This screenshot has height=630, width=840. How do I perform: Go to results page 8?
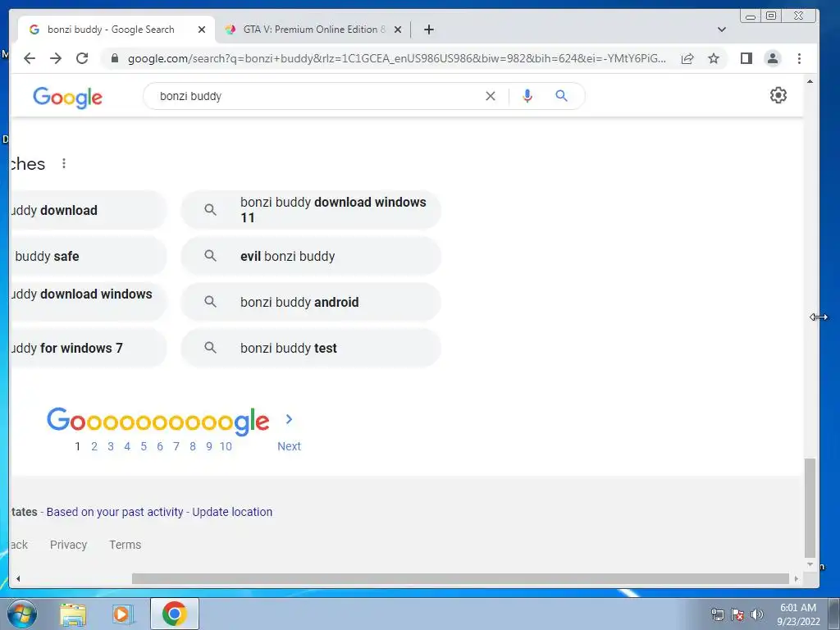(x=193, y=446)
